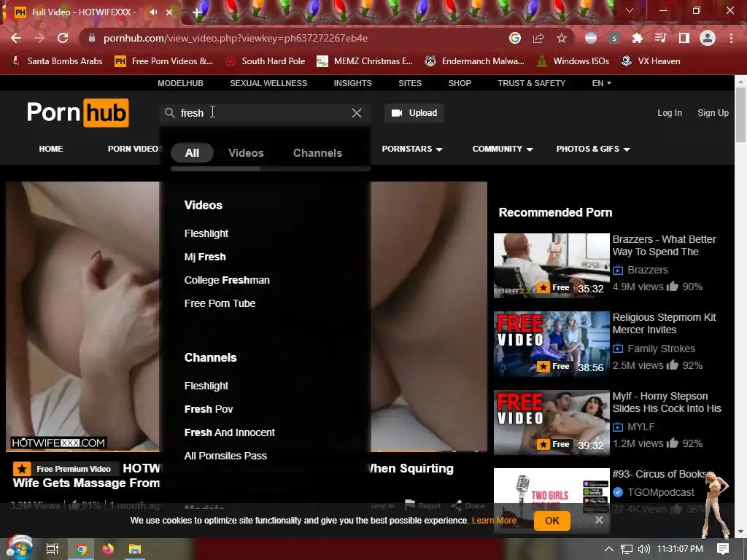This screenshot has height=560, width=747.
Task: Click the Upload button
Action: [x=414, y=113]
